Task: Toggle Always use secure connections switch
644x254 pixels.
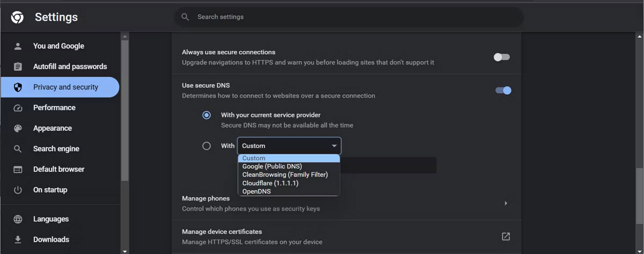Action: pos(502,57)
